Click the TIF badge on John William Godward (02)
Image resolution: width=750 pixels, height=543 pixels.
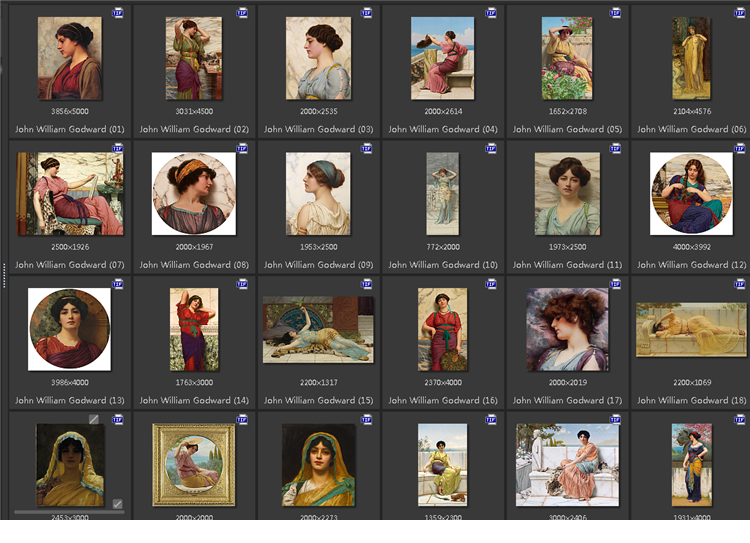point(242,13)
